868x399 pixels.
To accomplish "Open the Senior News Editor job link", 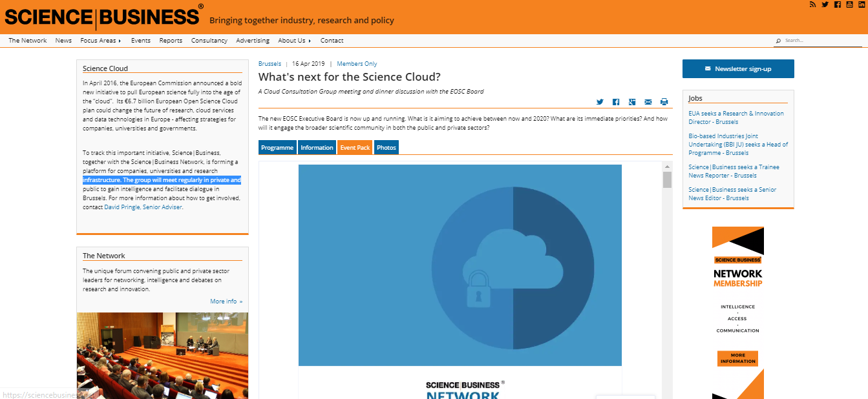I will pos(732,194).
